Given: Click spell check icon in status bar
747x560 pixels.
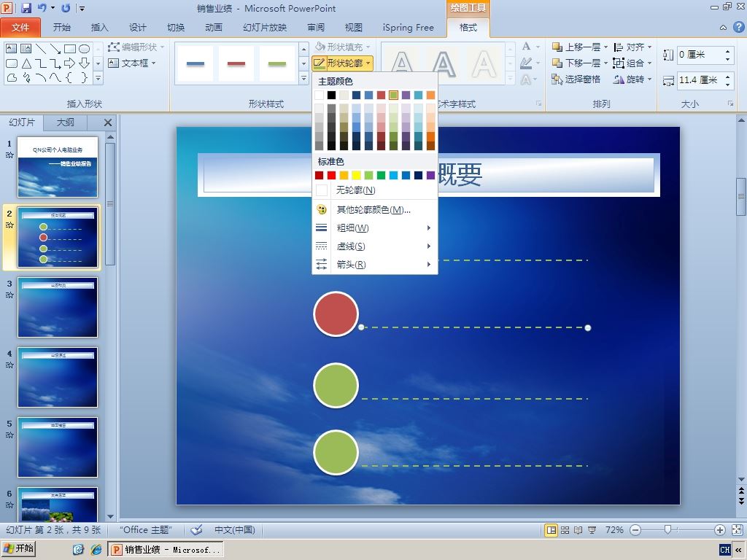Looking at the screenshot, I should (x=196, y=530).
